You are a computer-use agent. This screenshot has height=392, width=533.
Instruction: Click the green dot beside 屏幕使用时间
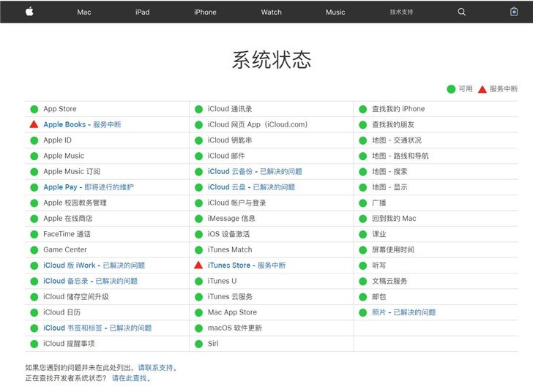[362, 250]
